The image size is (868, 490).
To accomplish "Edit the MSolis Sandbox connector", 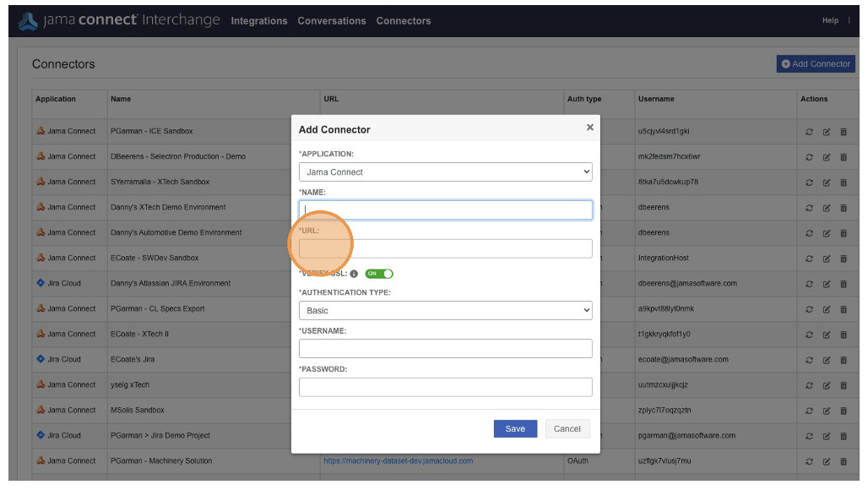I will point(827,411).
